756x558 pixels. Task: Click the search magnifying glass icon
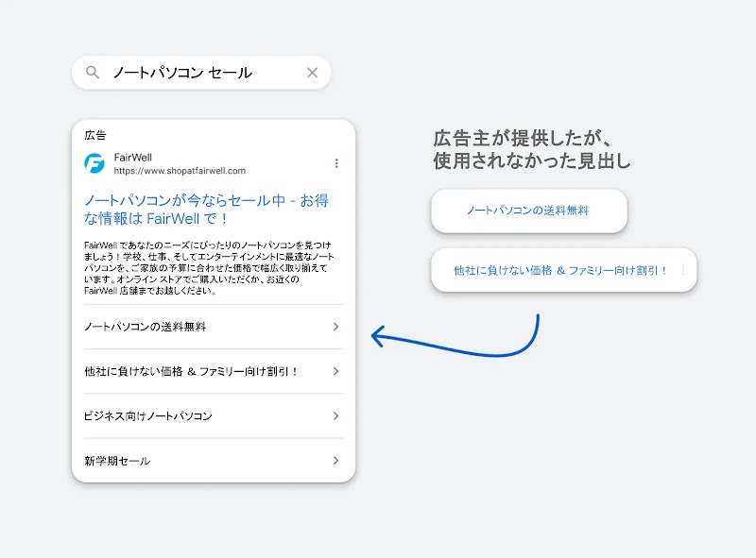[x=92, y=72]
